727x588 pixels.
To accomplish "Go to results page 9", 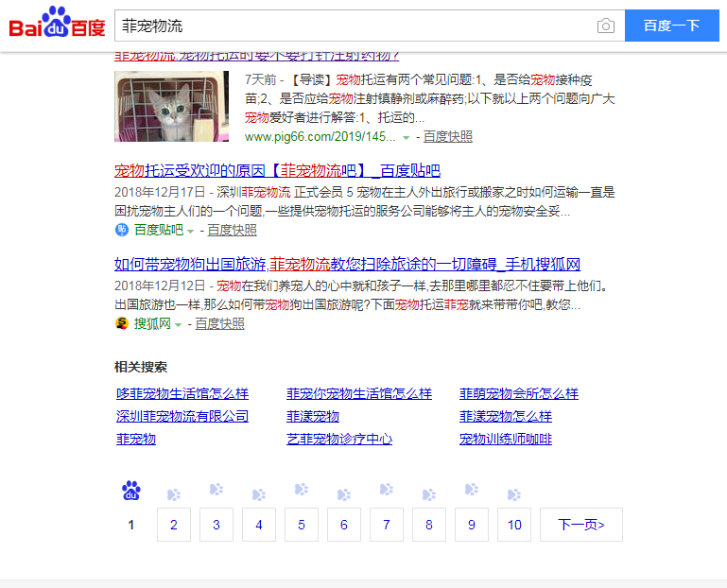I will [x=472, y=525].
